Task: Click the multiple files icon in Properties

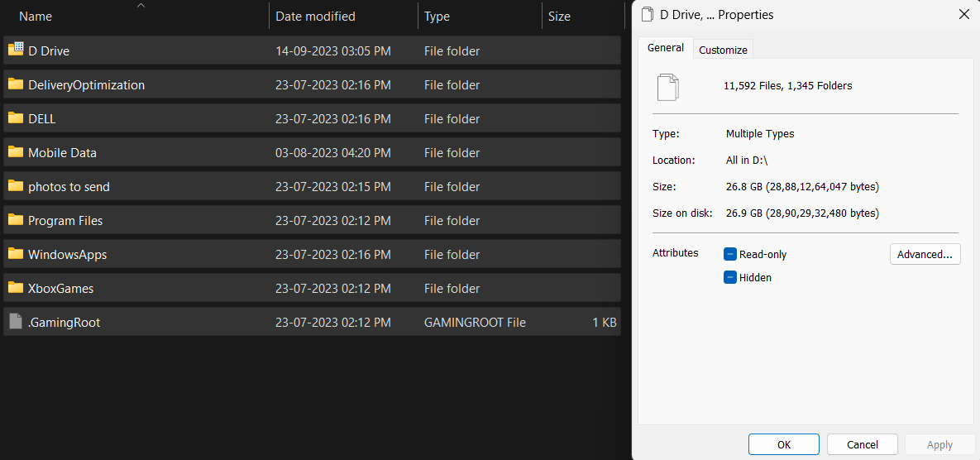Action: pos(667,87)
